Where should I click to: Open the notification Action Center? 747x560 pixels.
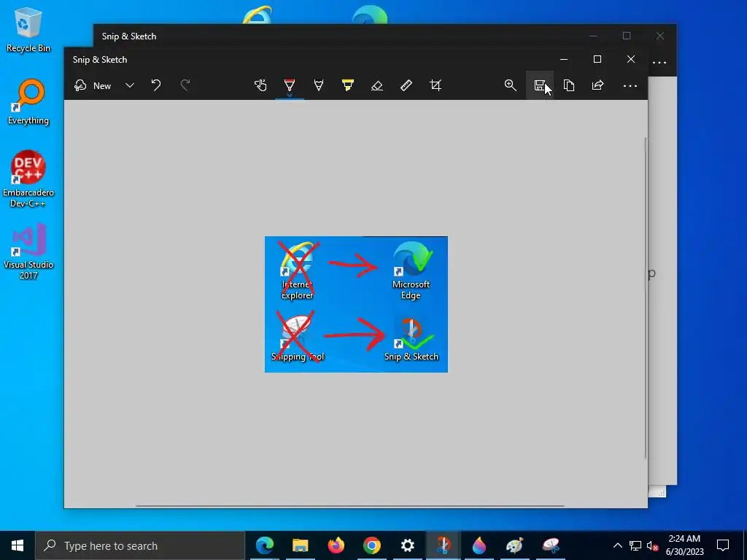point(723,545)
